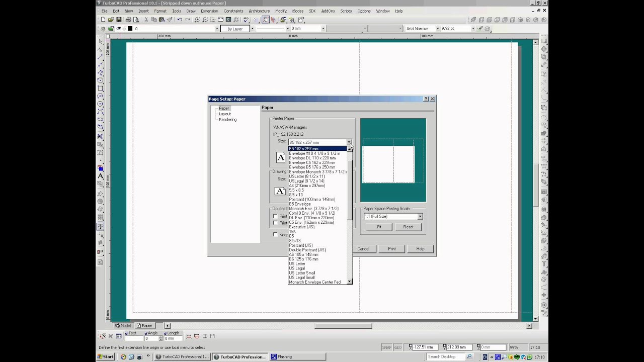Toggle the SNAP status button
The width and height of the screenshot is (644, 362).
point(386,347)
